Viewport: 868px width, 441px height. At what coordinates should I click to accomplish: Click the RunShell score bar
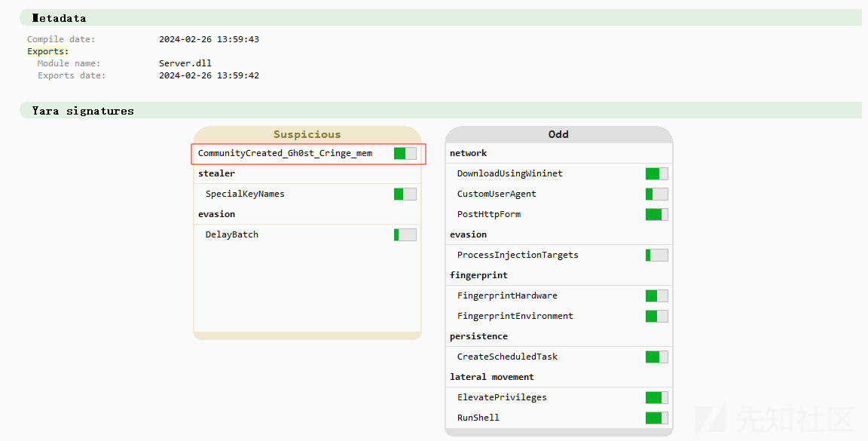(656, 418)
